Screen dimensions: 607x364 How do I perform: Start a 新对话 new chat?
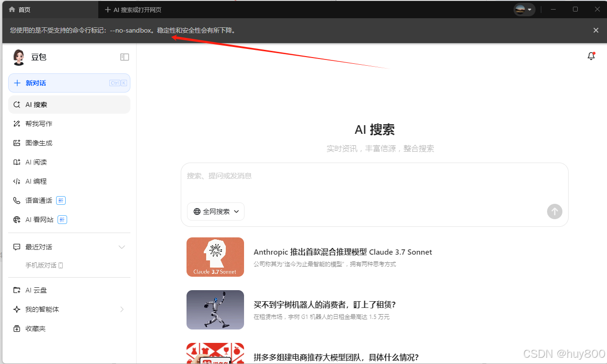click(x=69, y=83)
